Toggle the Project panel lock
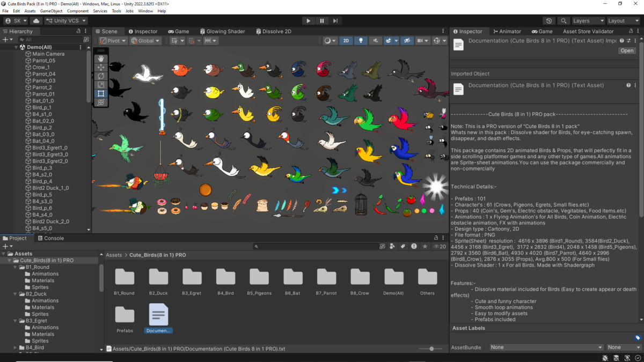Screen dimensions: 644x362 point(436,238)
